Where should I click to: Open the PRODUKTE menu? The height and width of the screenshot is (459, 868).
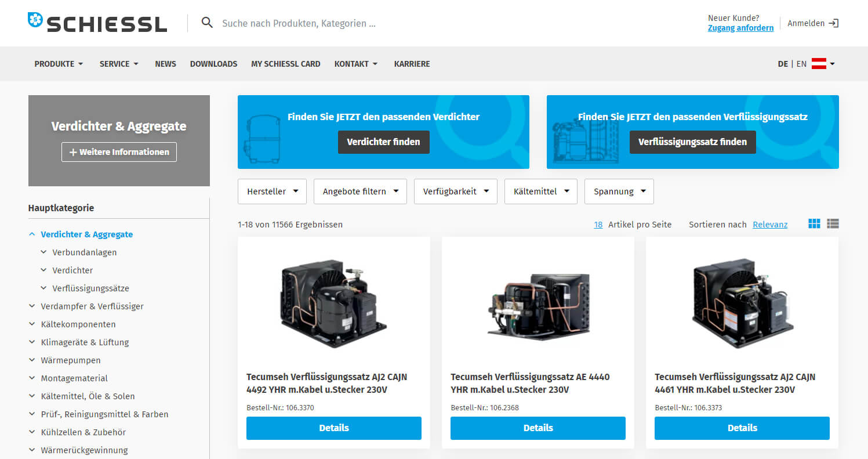[x=59, y=64]
